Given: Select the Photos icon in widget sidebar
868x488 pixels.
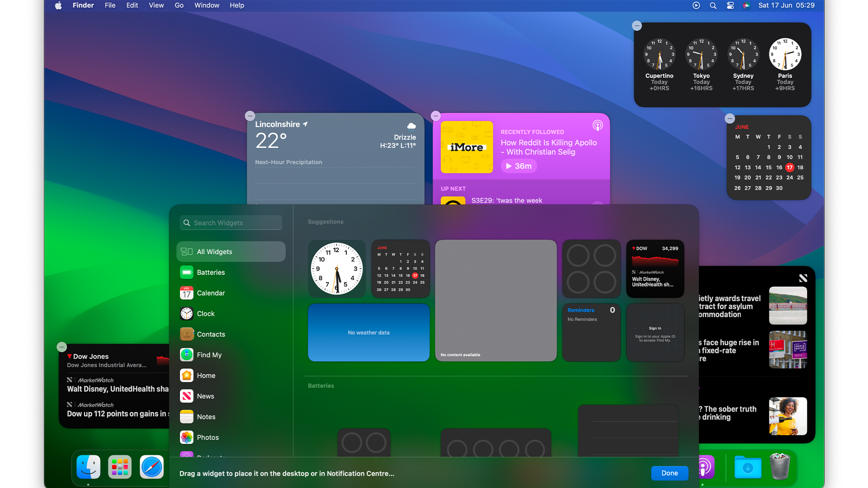Looking at the screenshot, I should coord(187,437).
